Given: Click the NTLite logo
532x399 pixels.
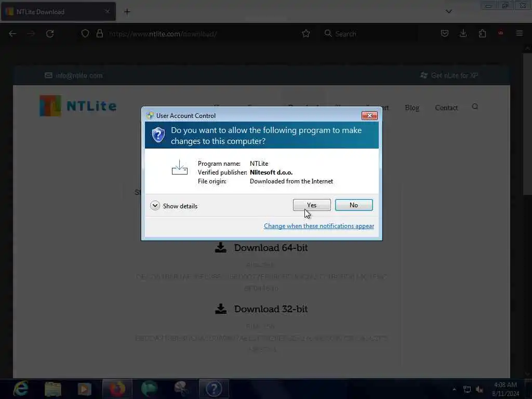Looking at the screenshot, I should tap(78, 106).
